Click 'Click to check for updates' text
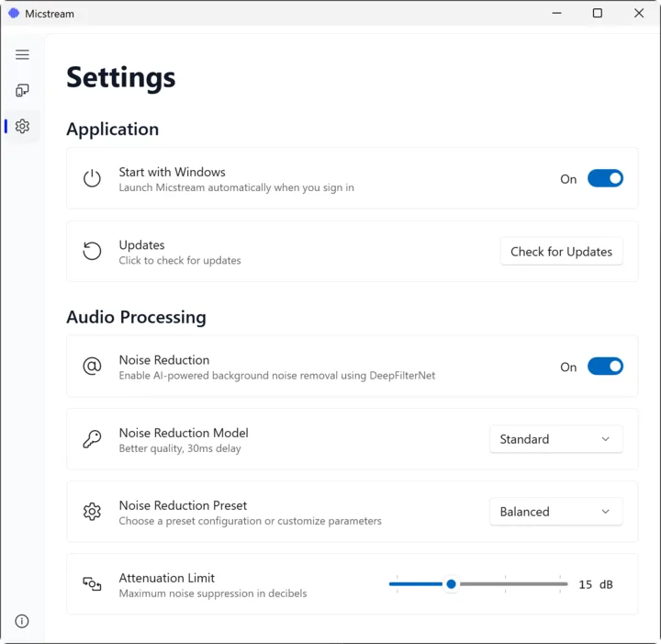Viewport: 661px width, 644px height. (x=180, y=261)
